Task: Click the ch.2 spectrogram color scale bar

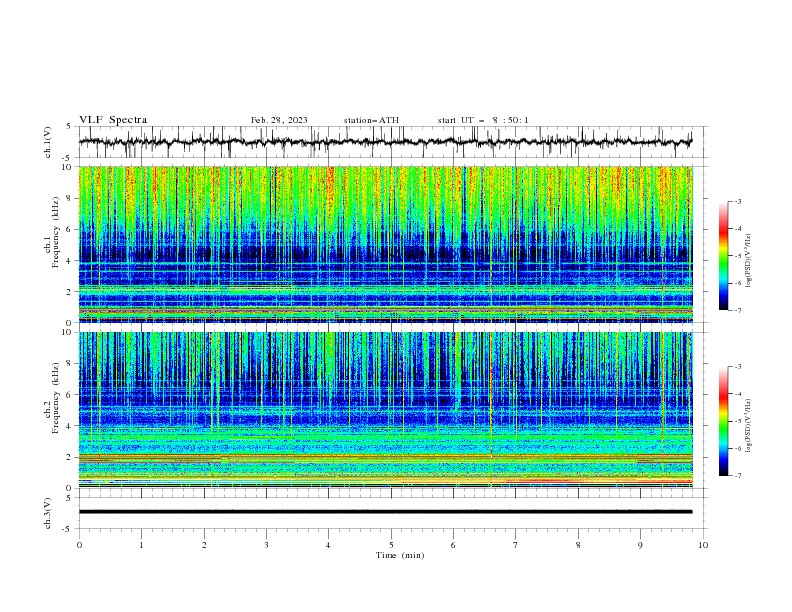Action: pyautogui.click(x=724, y=421)
